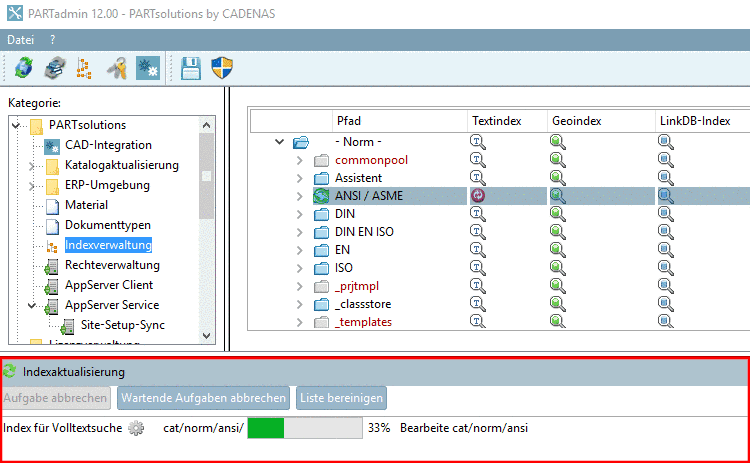The width and height of the screenshot is (750, 463).
Task: Click the Textindex column header
Action: (x=507, y=121)
